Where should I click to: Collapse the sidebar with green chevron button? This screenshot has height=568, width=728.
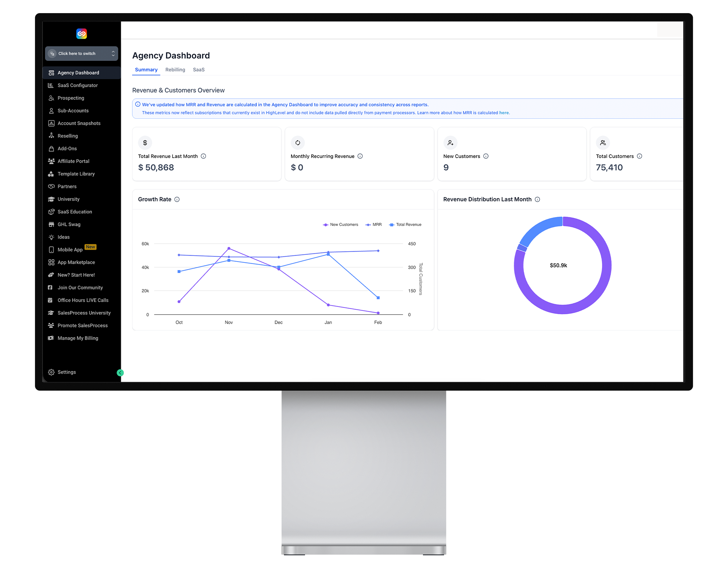(120, 372)
